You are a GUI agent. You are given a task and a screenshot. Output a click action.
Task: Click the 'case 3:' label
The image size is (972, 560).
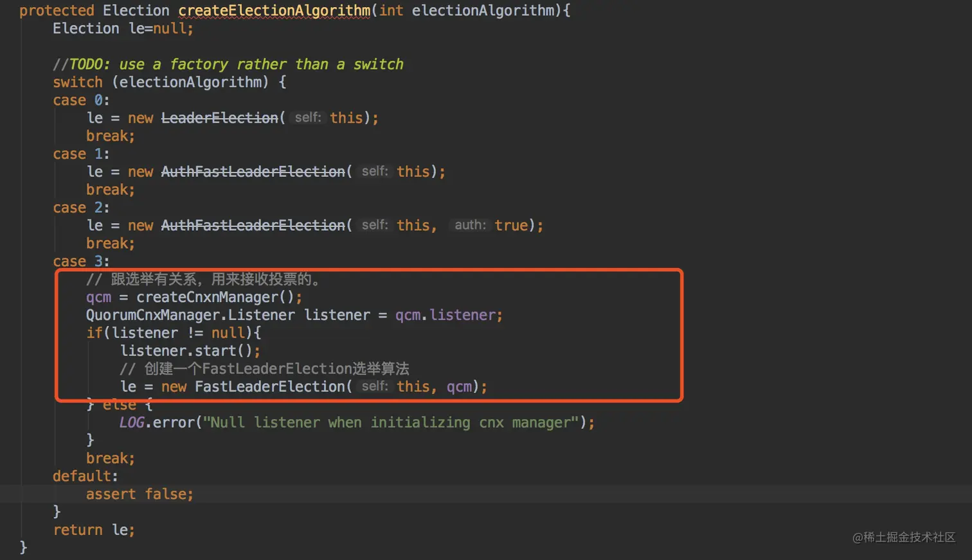click(81, 262)
